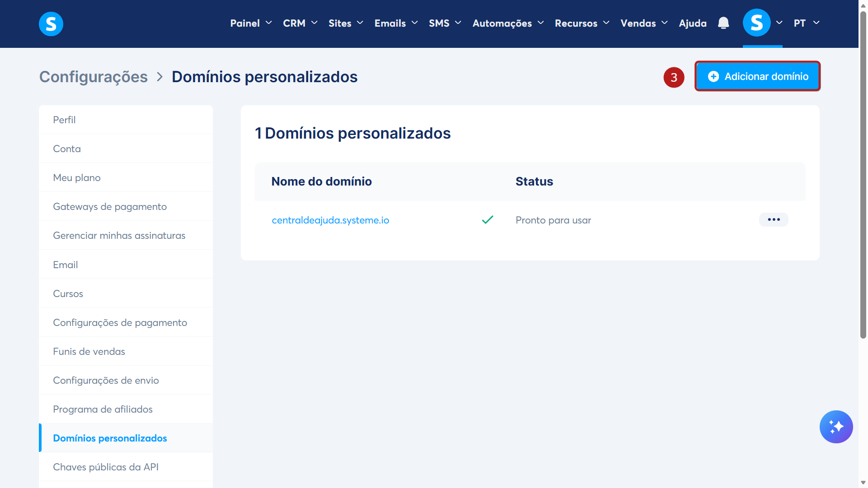Open three-dots options for centraldeajuda domain
Viewport: 868px width, 488px height.
[774, 220]
